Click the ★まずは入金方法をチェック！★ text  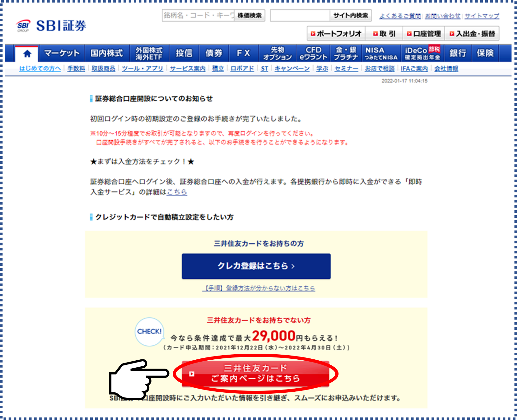pos(142,162)
